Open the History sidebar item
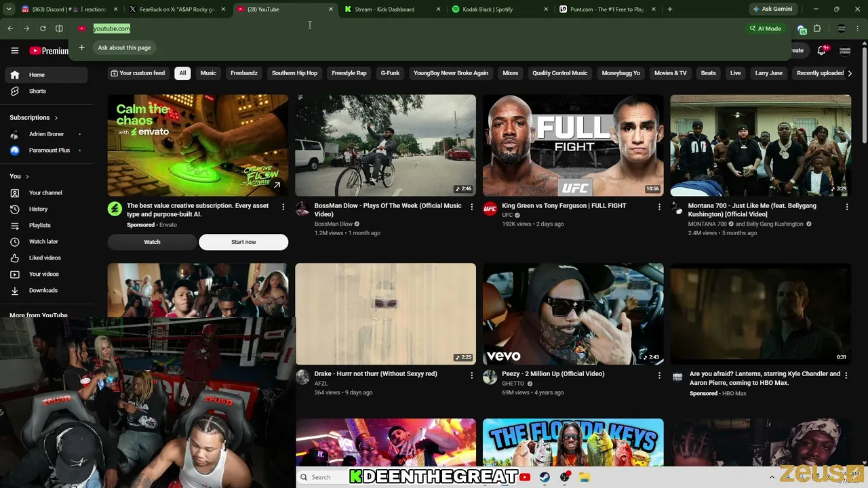Viewport: 868px width, 488px height. tap(45, 209)
